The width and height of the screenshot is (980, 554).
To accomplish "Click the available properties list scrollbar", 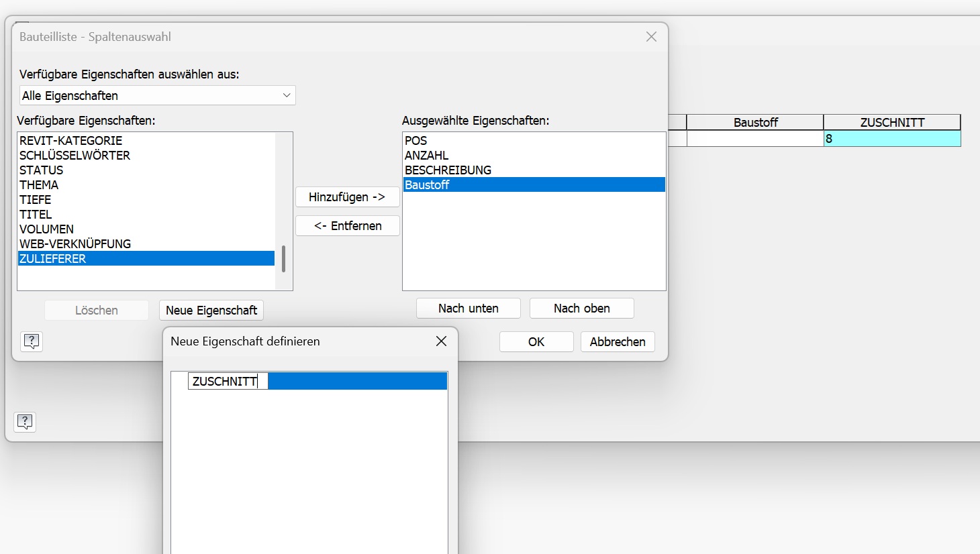I will (284, 259).
